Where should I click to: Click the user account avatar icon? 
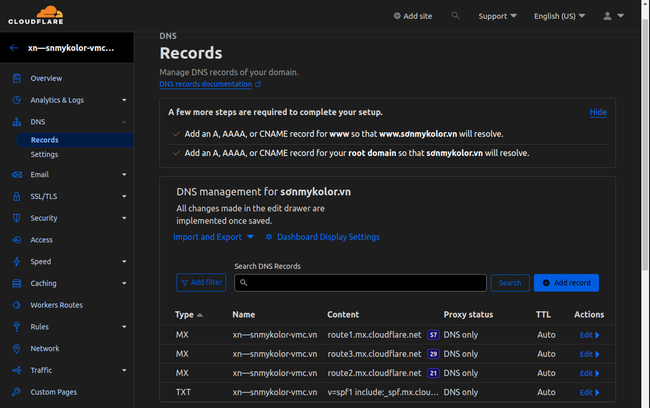[x=607, y=16]
